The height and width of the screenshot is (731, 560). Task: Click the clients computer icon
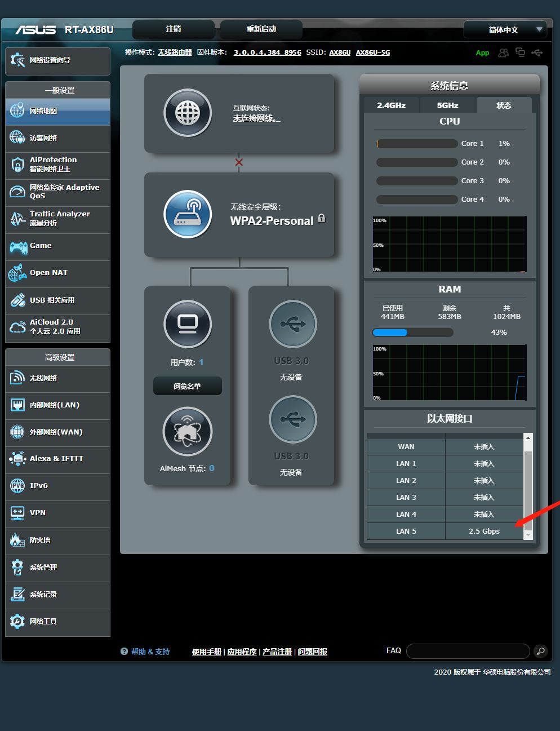(188, 324)
